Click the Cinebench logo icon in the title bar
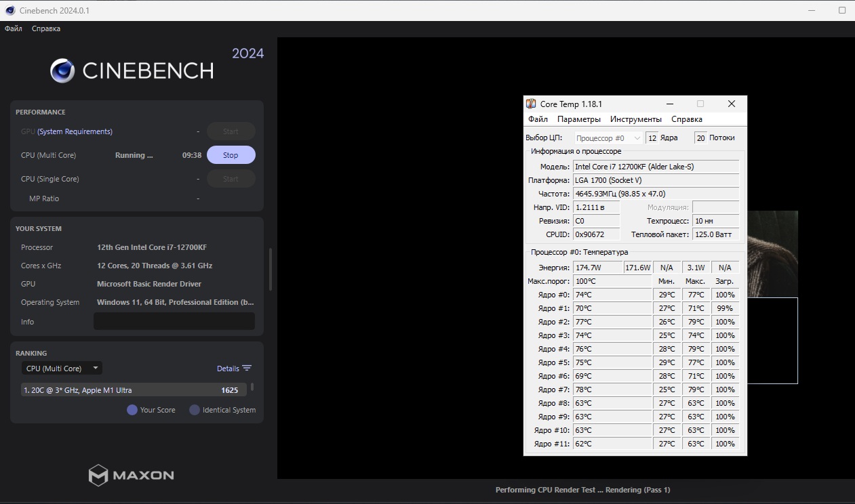This screenshot has width=855, height=504. (x=10, y=10)
